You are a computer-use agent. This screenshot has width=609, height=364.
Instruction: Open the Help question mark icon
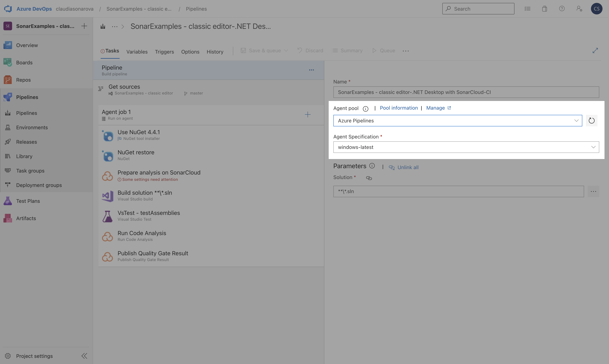click(x=562, y=9)
